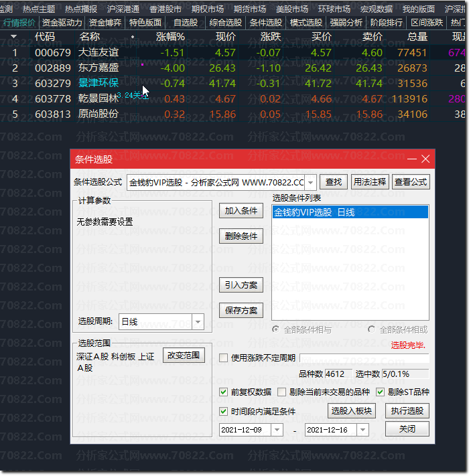Switch to the 行情报价 tab
This screenshot has height=476, width=471.
pos(19,23)
